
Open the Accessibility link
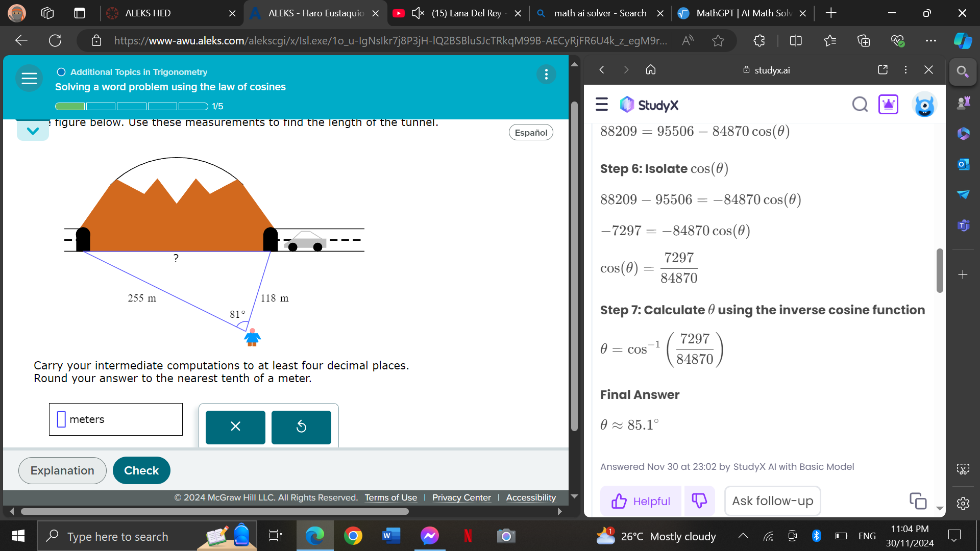tap(531, 497)
